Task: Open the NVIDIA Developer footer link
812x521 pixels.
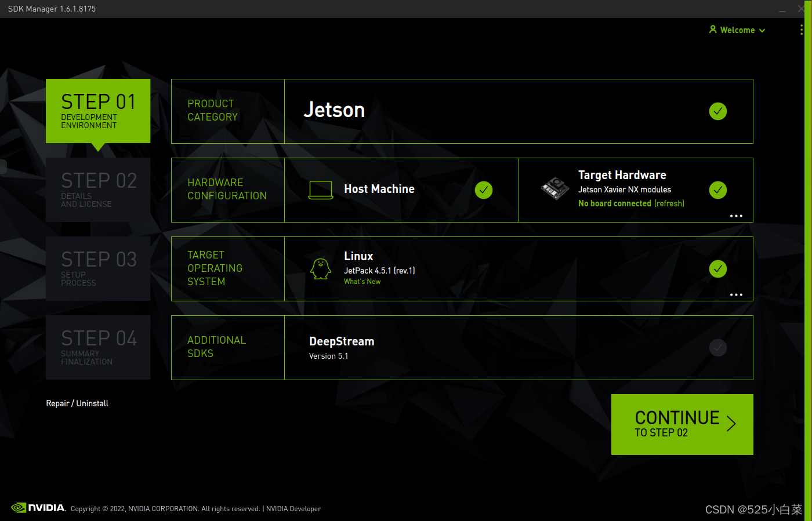Action: pos(293,509)
